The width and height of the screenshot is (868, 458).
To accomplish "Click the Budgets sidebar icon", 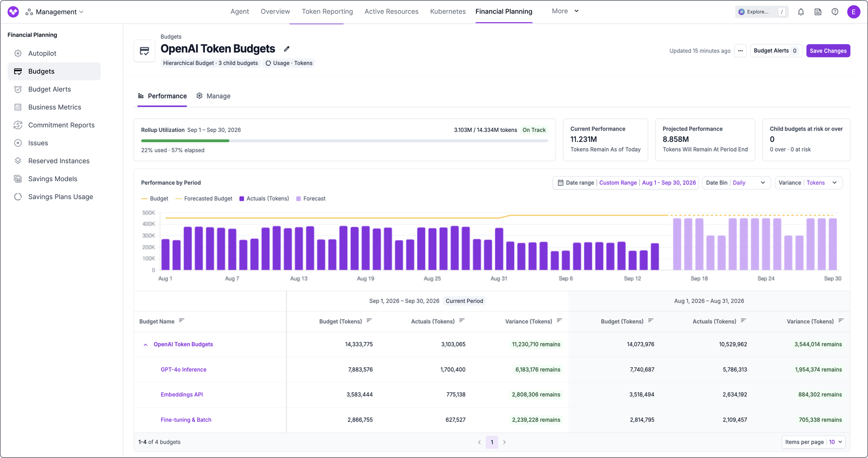I will pyautogui.click(x=18, y=71).
